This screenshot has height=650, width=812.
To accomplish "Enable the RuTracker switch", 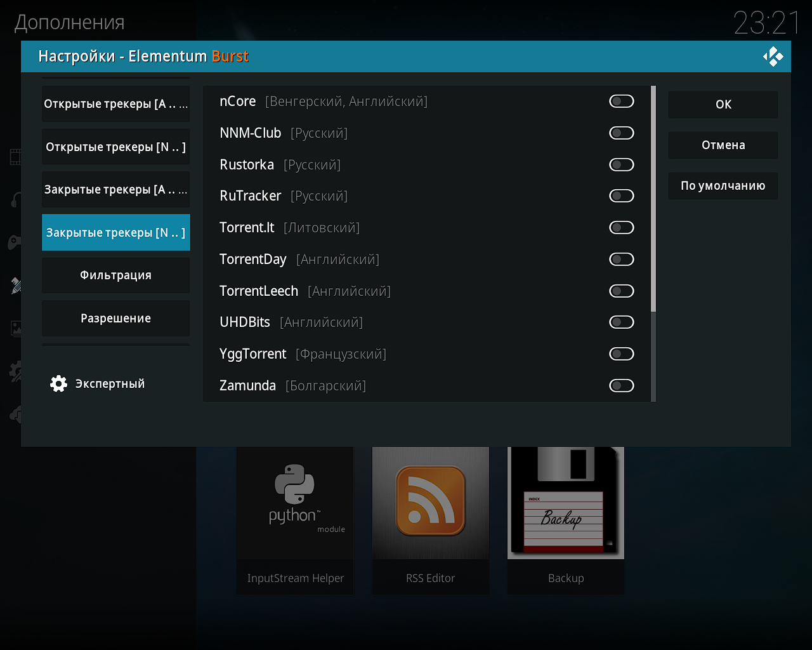I will 622,196.
